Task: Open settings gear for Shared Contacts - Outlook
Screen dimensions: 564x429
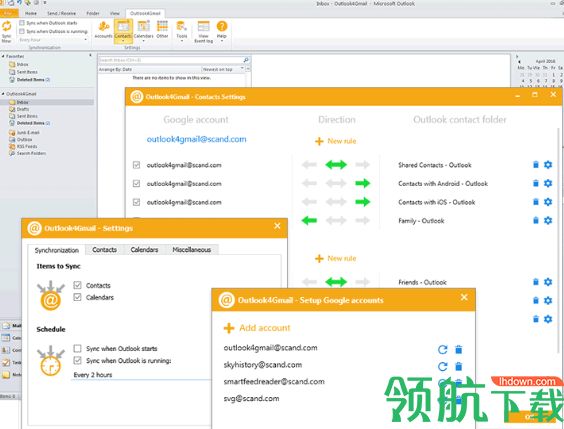Action: [548, 165]
